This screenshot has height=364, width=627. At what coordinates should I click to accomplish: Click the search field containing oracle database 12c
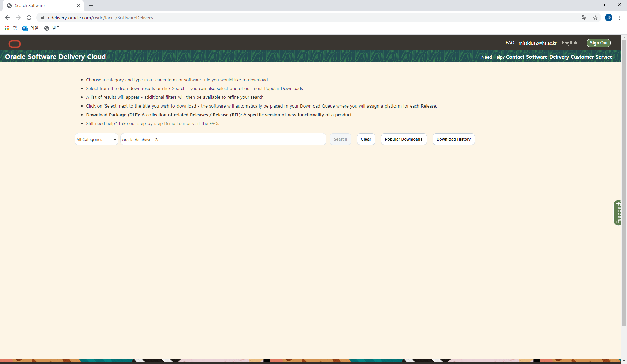coord(223,139)
